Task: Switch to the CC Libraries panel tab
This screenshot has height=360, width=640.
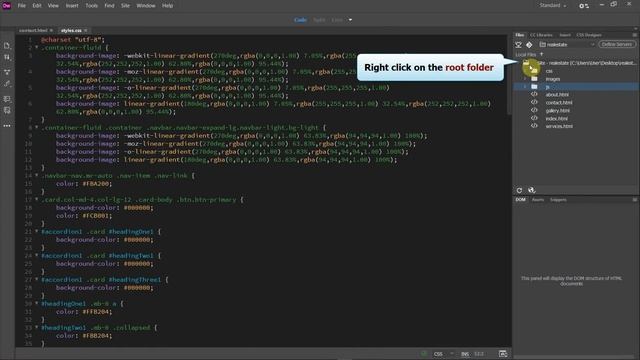Action: tap(541, 35)
